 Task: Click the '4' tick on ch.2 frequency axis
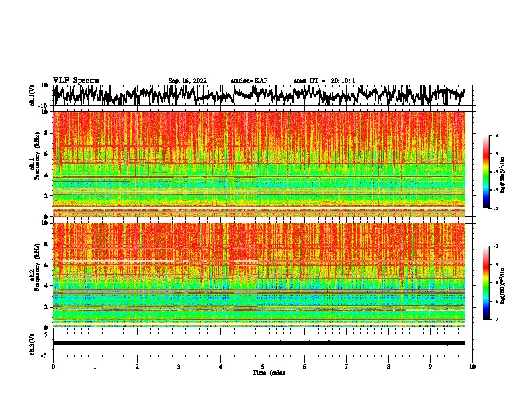(x=46, y=286)
